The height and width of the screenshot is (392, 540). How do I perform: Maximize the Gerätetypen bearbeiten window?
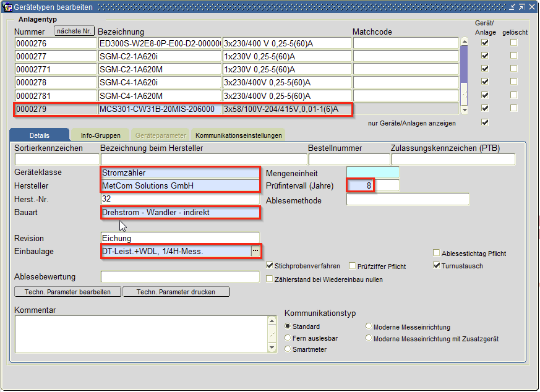521,7
